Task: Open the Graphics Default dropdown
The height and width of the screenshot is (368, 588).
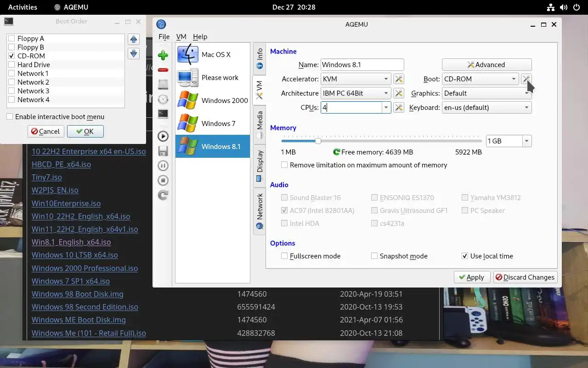Action: 486,93
